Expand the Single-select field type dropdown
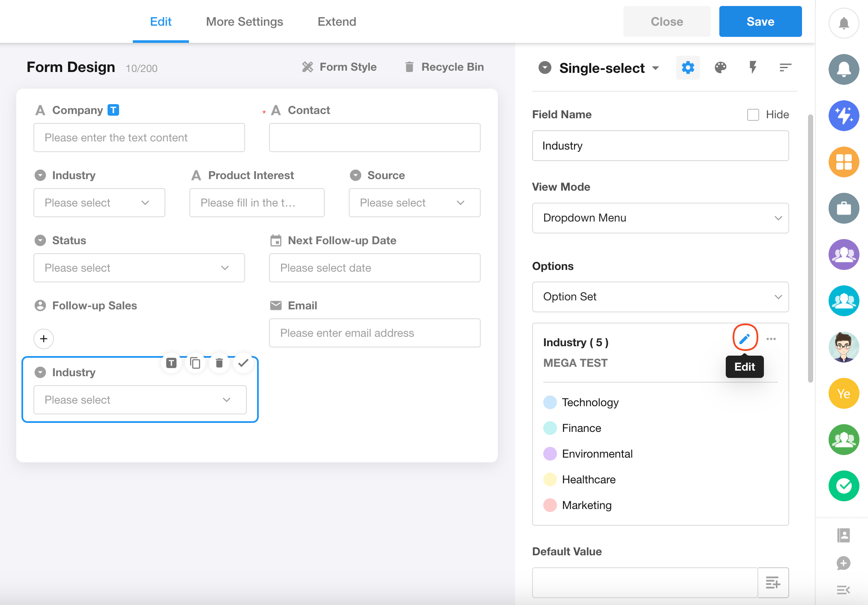The height and width of the screenshot is (605, 868). coord(655,68)
